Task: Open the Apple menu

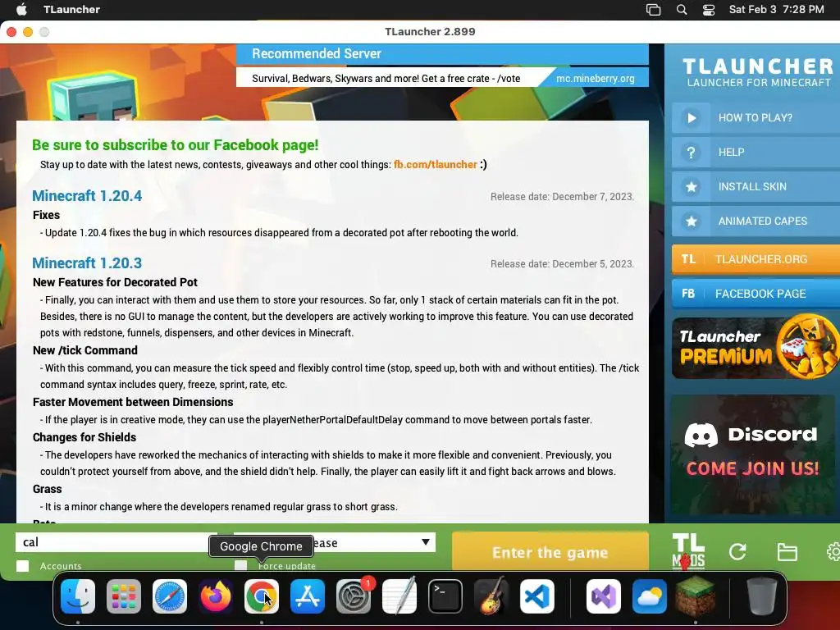Action: pyautogui.click(x=21, y=9)
